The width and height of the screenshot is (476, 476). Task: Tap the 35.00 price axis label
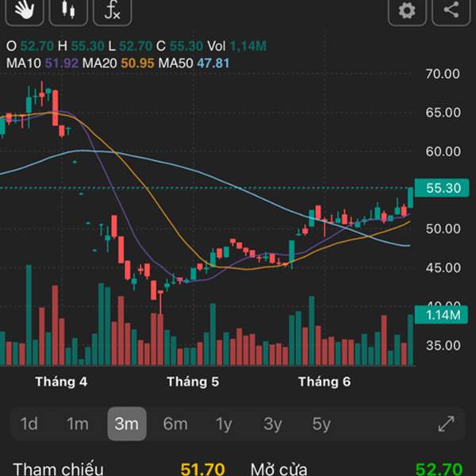pyautogui.click(x=443, y=345)
